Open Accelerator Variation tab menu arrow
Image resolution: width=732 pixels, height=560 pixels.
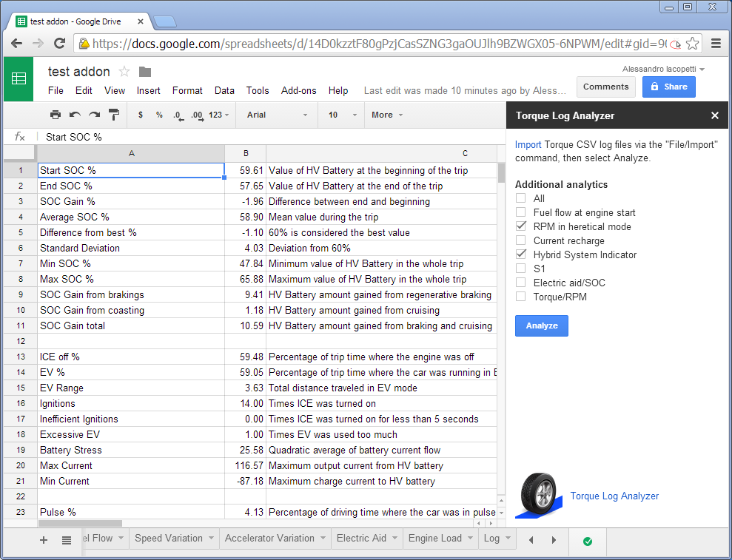point(323,538)
